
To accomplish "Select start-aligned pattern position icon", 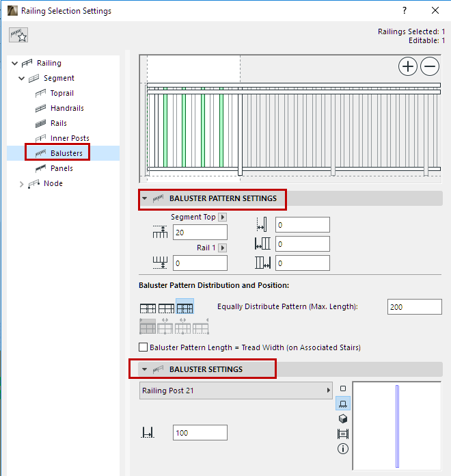I will [x=148, y=326].
